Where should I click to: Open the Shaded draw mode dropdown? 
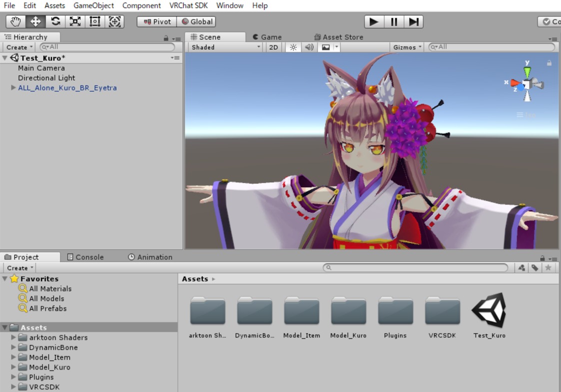pyautogui.click(x=226, y=47)
